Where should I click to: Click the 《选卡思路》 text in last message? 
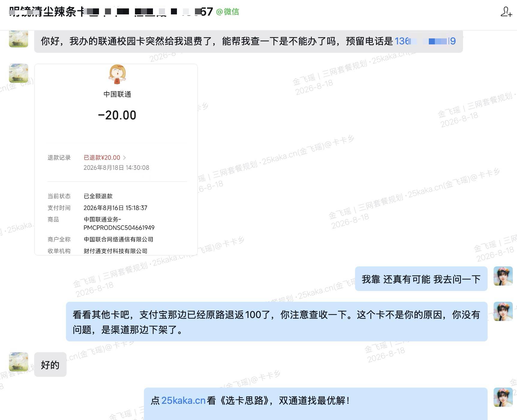point(244,400)
